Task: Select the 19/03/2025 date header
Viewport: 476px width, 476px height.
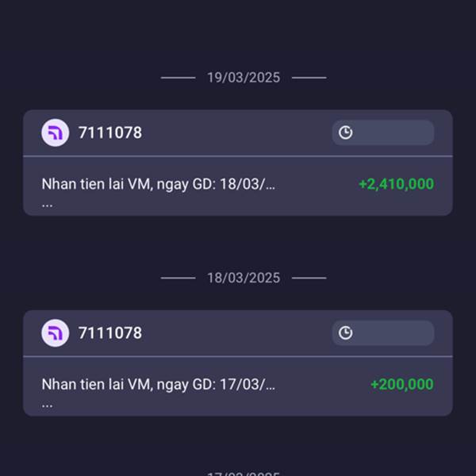Action: click(244, 78)
